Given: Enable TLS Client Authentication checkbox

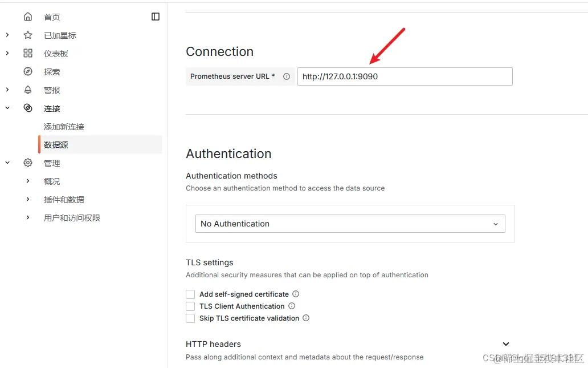Looking at the screenshot, I should tap(190, 306).
